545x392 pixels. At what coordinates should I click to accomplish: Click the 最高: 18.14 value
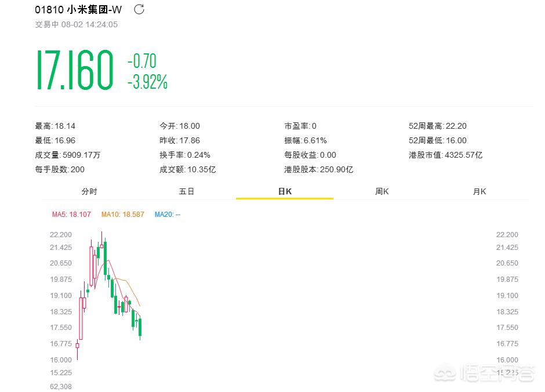click(x=55, y=126)
